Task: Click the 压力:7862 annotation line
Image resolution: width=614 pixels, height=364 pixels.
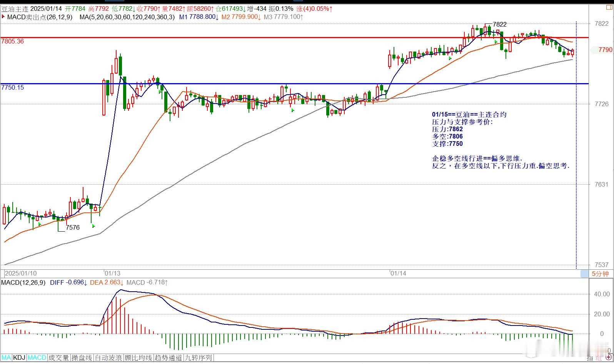Action: click(x=447, y=129)
